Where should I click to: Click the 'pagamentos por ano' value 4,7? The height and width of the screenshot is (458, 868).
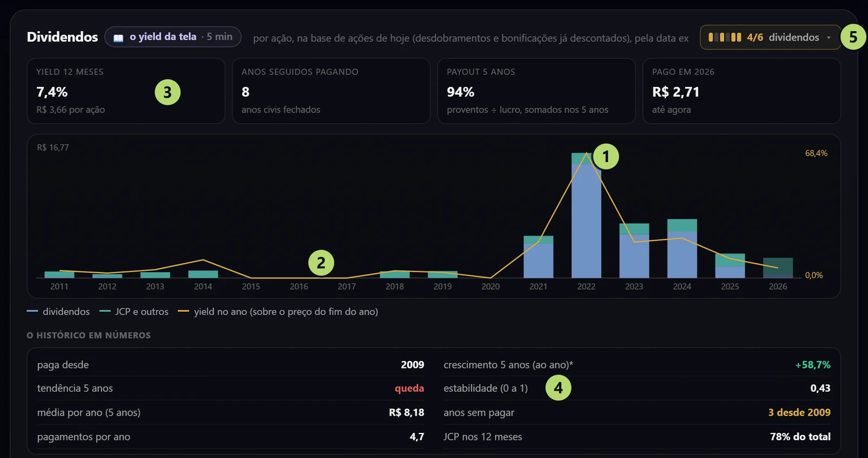[417, 437]
